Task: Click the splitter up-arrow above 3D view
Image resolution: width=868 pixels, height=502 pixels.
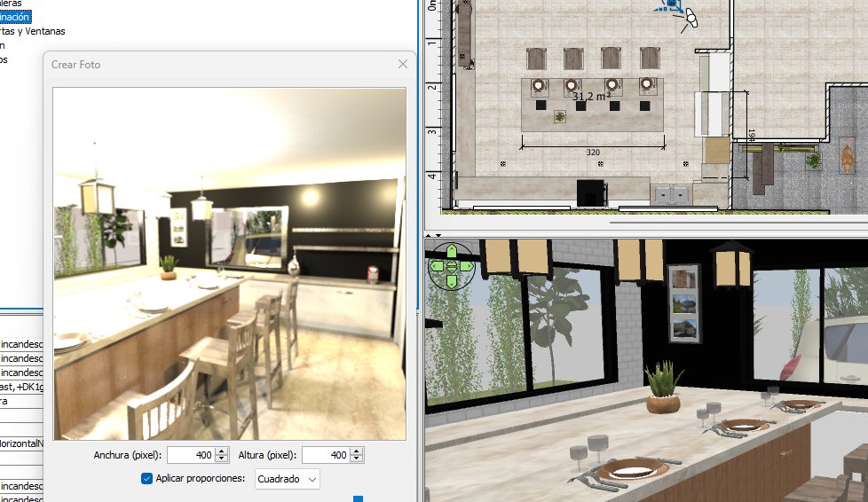Action: point(430,236)
